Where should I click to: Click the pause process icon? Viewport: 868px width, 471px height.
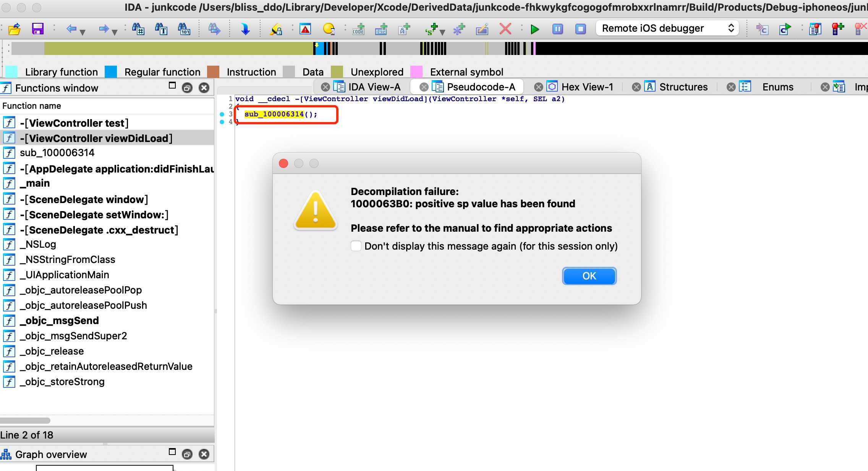[557, 29]
